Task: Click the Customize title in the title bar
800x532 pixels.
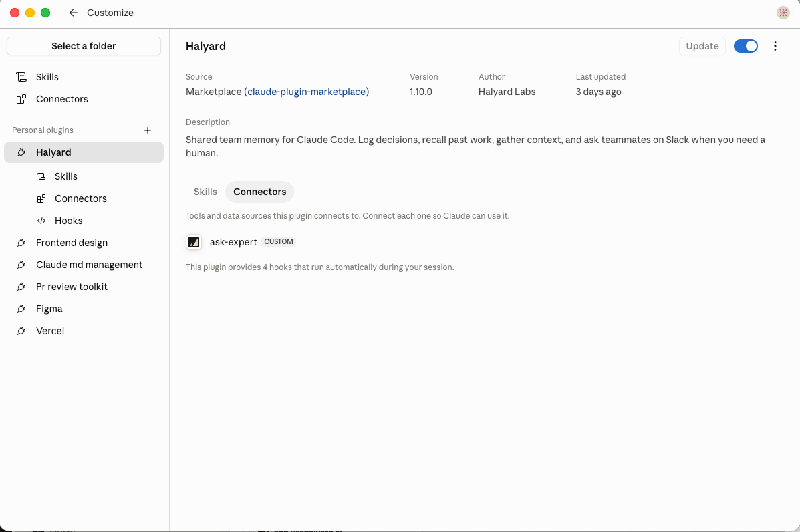Action: coord(110,13)
